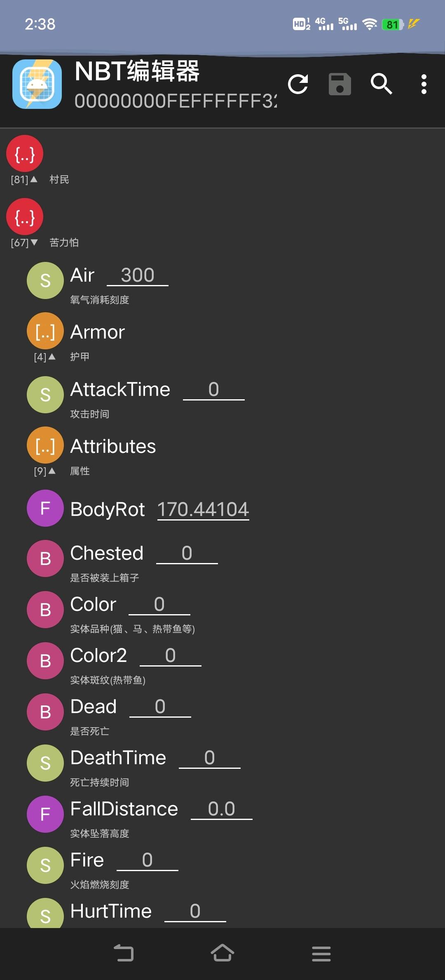Expand the [81] 村民 compound arrow
The height and width of the screenshot is (980, 445).
(34, 179)
